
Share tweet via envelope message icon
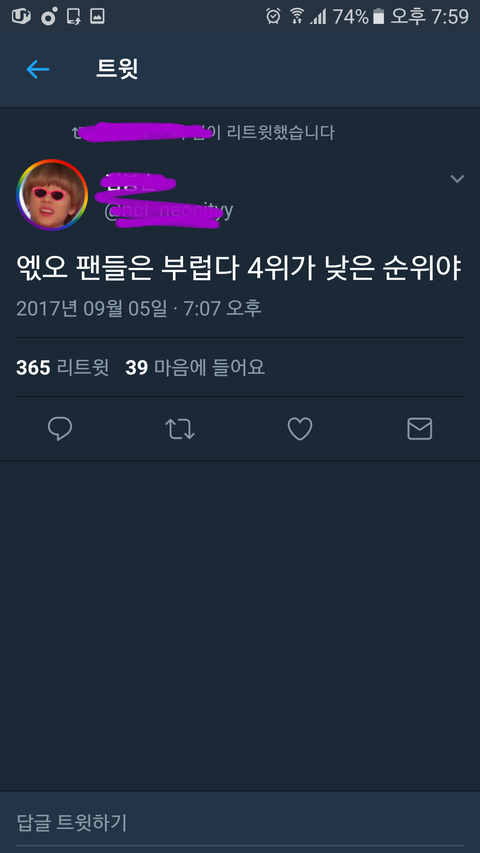(420, 429)
